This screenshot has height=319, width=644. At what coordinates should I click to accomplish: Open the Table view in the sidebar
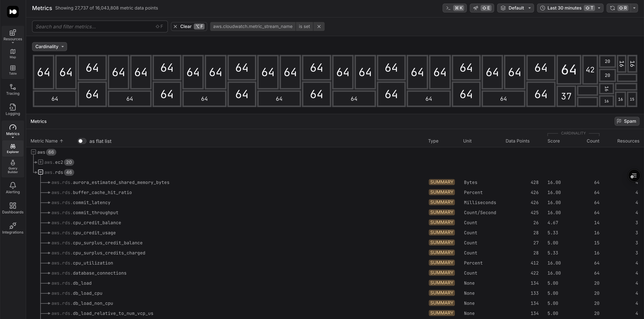coord(13,70)
